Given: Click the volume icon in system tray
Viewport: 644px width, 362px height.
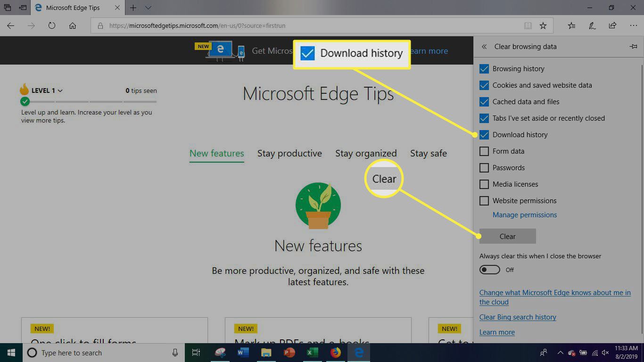Looking at the screenshot, I should (606, 353).
